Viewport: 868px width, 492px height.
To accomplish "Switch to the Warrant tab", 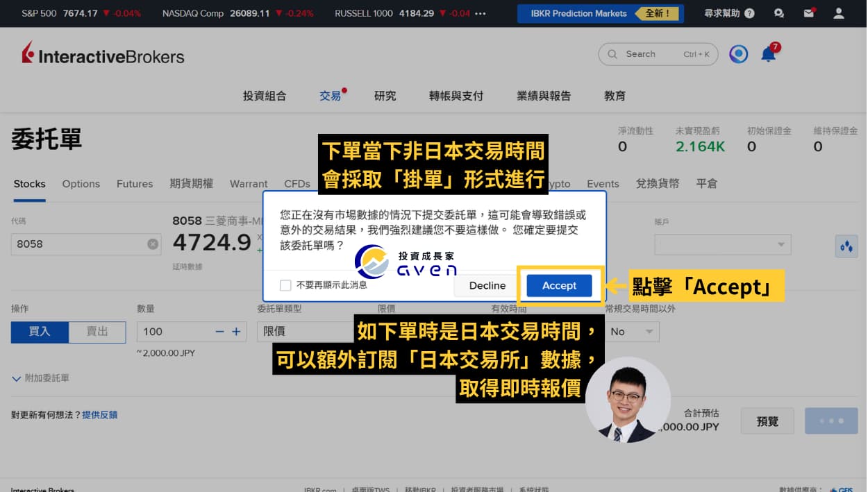I will tap(249, 184).
